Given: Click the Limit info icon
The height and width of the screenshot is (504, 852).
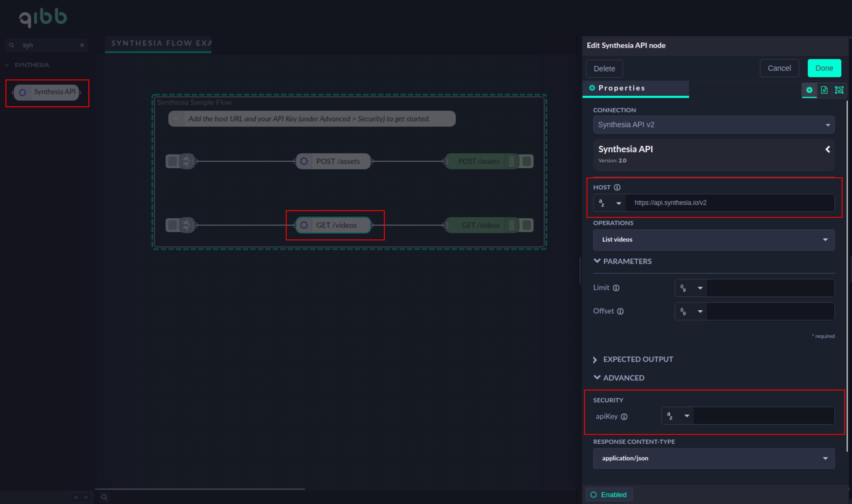Looking at the screenshot, I should (x=616, y=288).
